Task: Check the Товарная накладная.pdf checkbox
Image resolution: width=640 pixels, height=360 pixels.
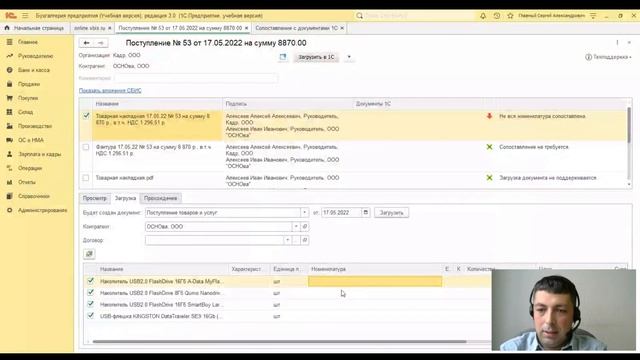Action: click(x=86, y=178)
